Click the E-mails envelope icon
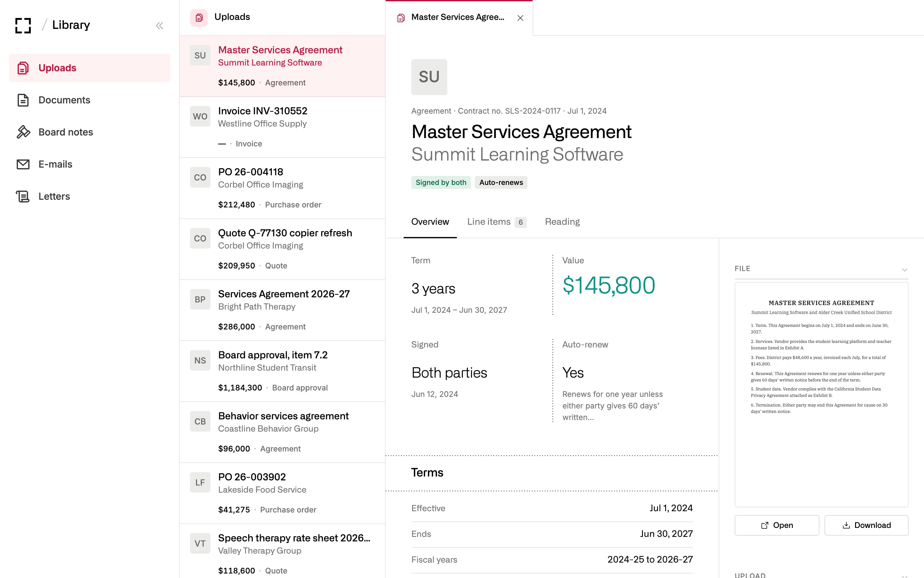Image resolution: width=924 pixels, height=578 pixels. point(23,164)
